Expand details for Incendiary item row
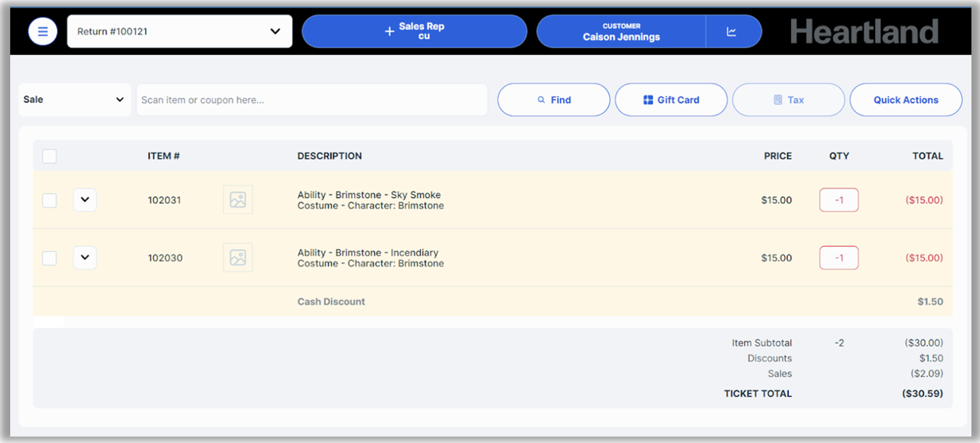 pyautogui.click(x=85, y=258)
